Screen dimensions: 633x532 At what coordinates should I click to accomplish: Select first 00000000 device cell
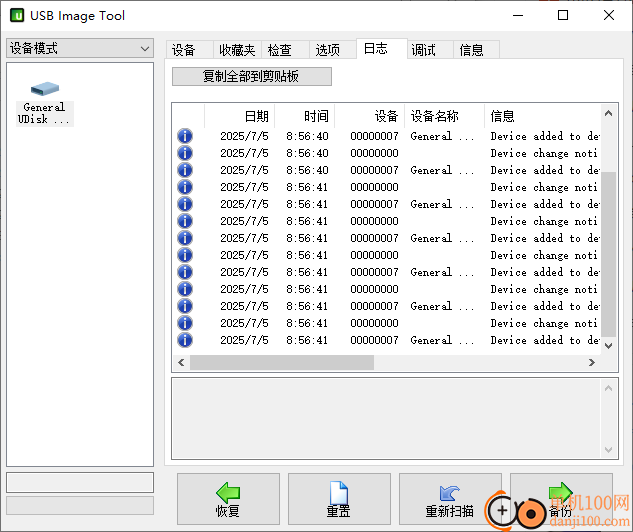pyautogui.click(x=374, y=153)
